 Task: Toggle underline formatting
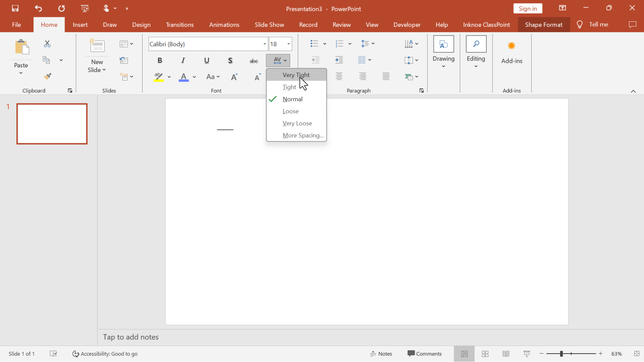coord(206,60)
